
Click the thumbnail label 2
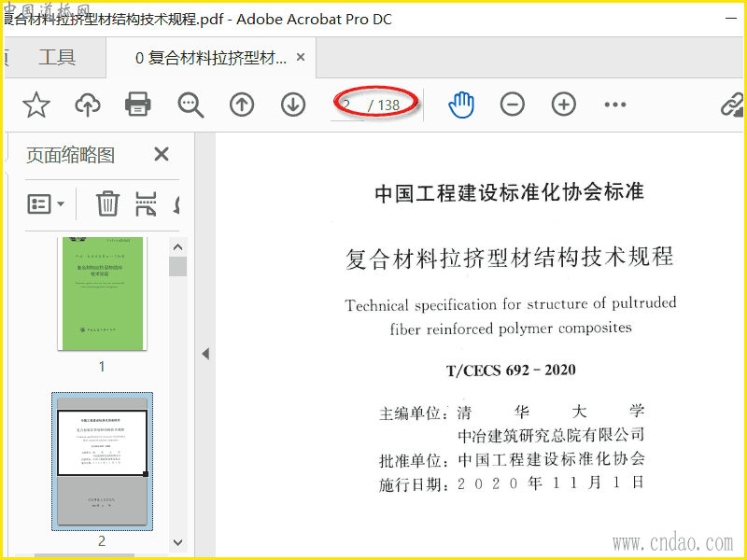click(x=102, y=541)
